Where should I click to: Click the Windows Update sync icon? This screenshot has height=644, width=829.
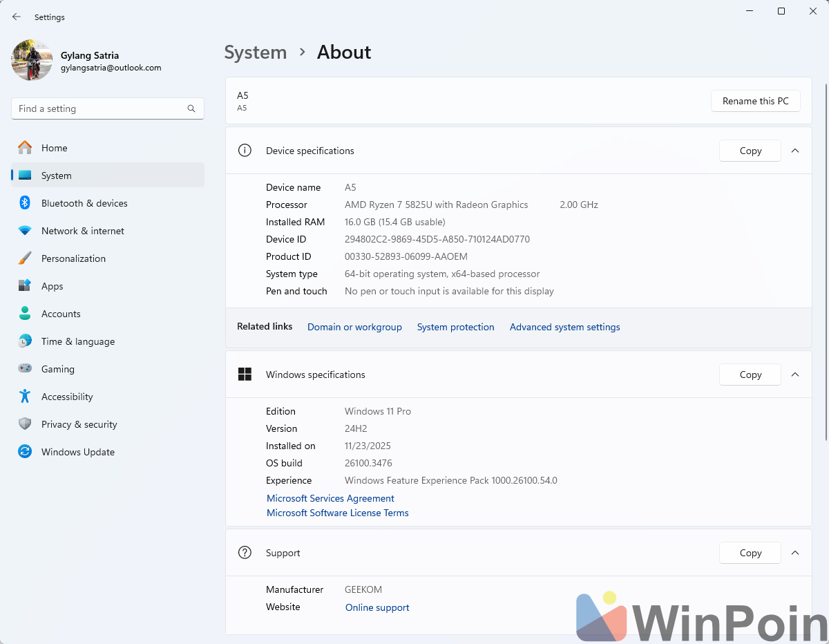pyautogui.click(x=25, y=452)
